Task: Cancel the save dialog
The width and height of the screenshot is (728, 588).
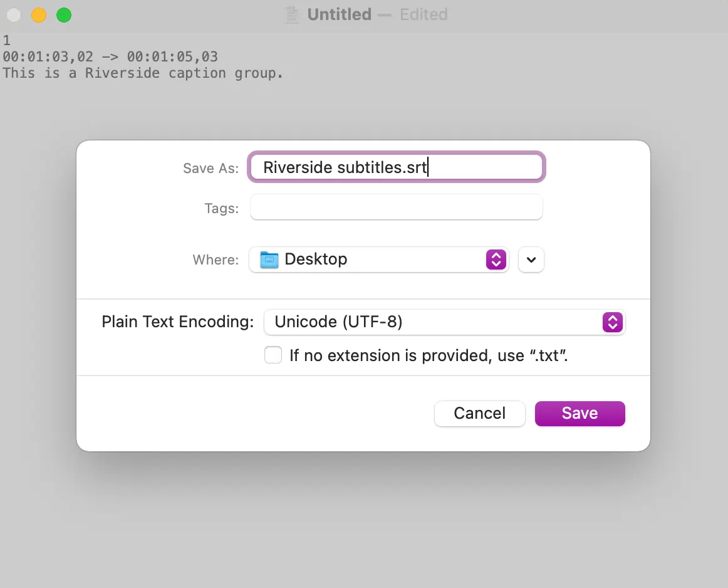Action: coord(479,414)
